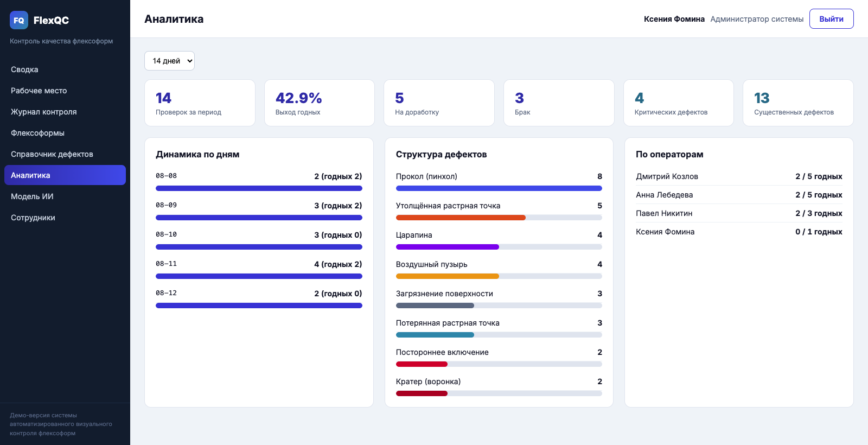Select Справочник дефектов menu item

pos(65,154)
